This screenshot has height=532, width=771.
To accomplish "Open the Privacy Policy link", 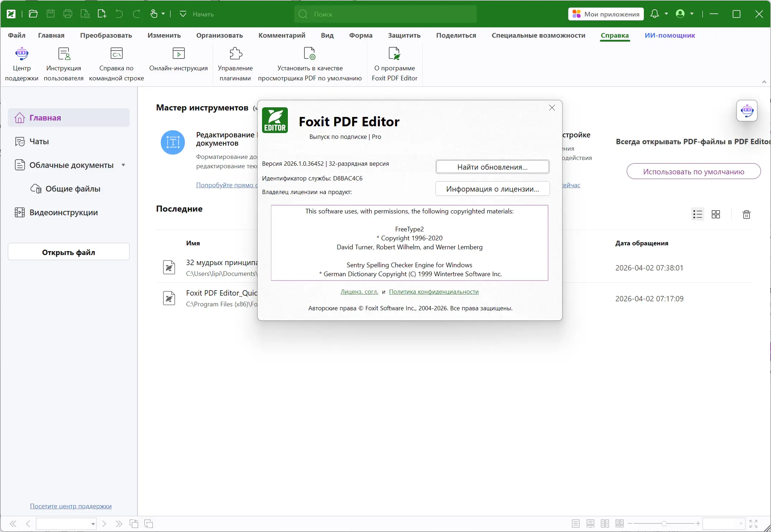I will (434, 292).
